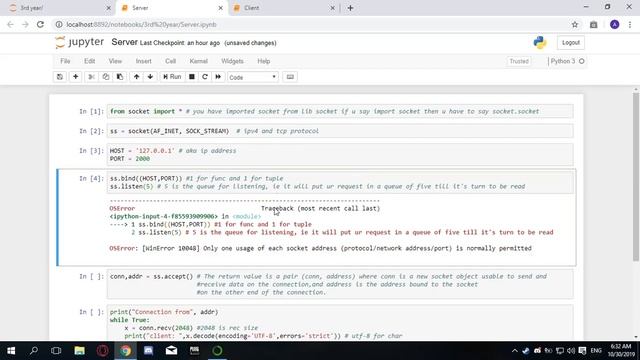The height and width of the screenshot is (360, 640).
Task: Click the Python logo icon
Action: pos(540,42)
